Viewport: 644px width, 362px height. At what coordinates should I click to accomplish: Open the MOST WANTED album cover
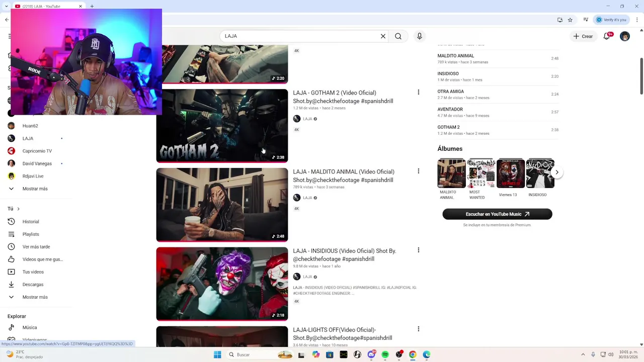481,173
